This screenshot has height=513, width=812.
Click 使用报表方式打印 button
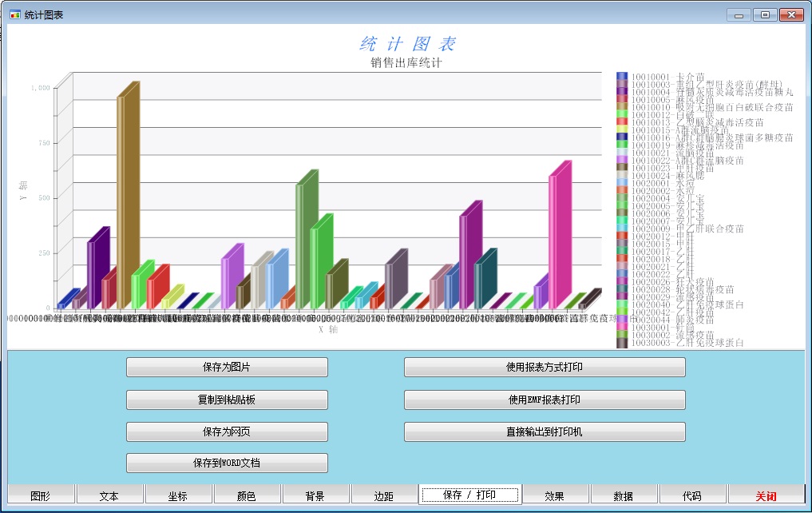[545, 368]
